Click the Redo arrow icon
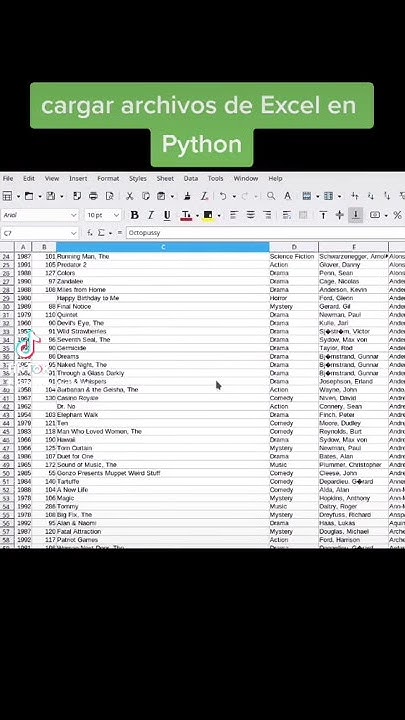 click(245, 196)
